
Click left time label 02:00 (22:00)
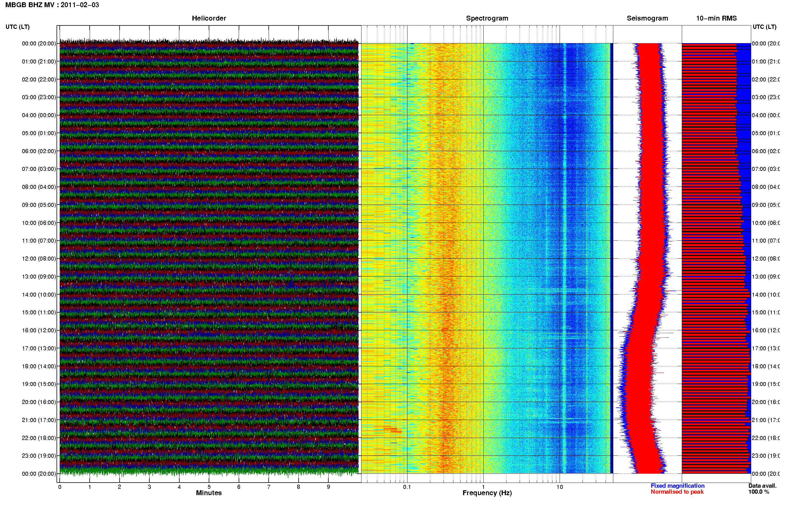[39, 80]
